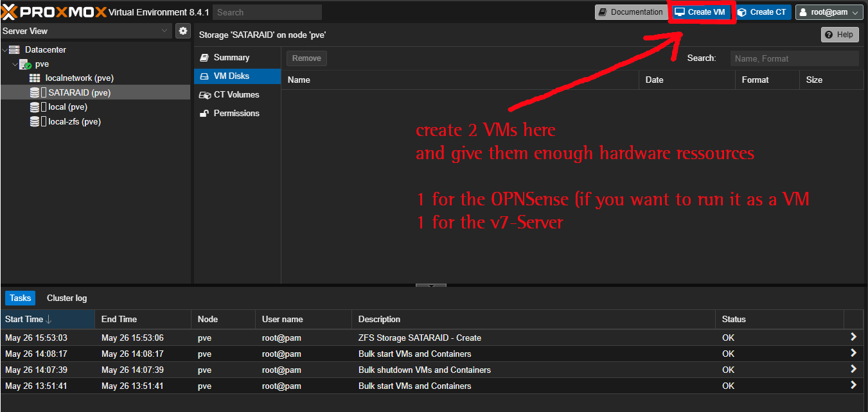Focus the Name, Format search field
Screen dimensions: 868x412
pyautogui.click(x=794, y=58)
